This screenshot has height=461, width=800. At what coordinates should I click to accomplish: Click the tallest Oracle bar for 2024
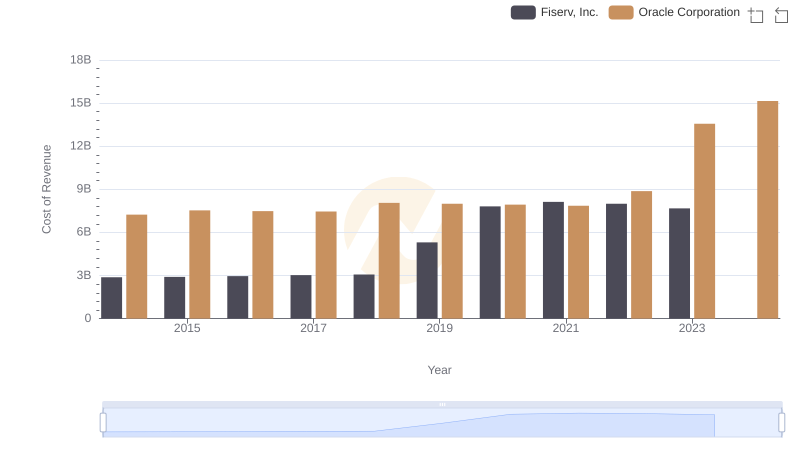pos(767,210)
